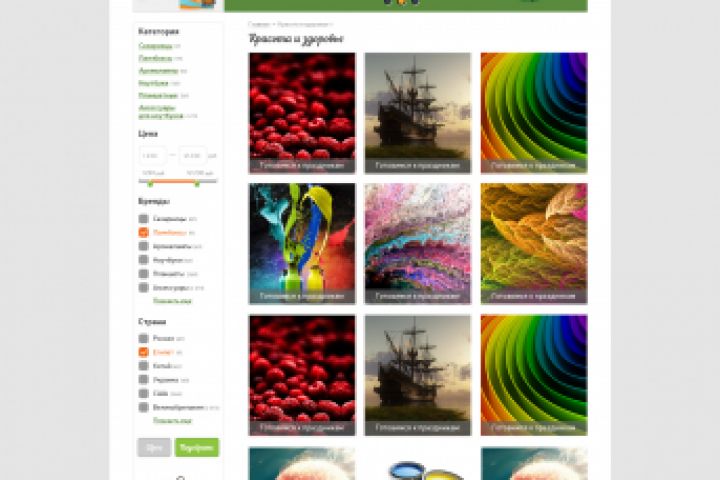This screenshot has width=720, height=480.
Task: Focus the maximum price input field
Action: [192, 156]
